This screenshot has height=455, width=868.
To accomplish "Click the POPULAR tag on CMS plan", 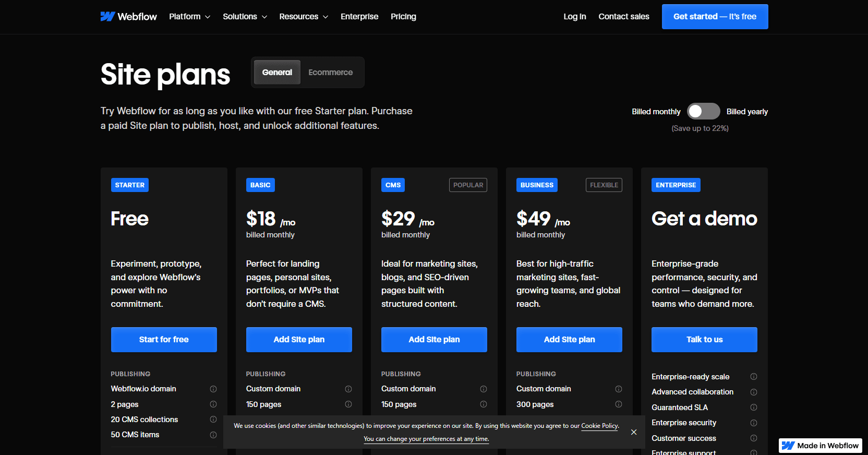I will pos(468,185).
